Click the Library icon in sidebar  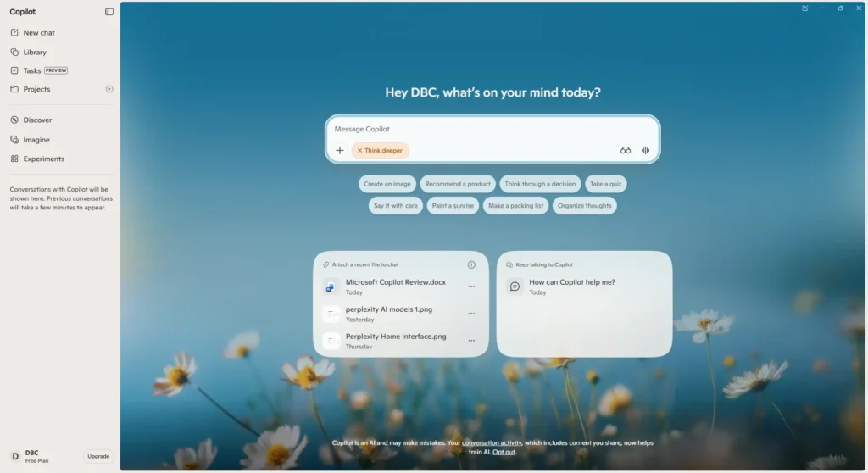pyautogui.click(x=14, y=52)
